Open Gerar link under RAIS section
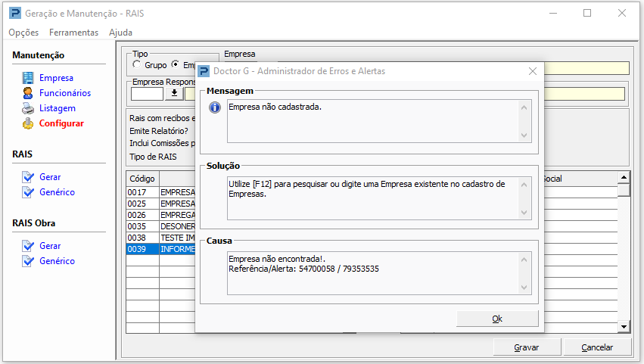Screen dimensions: 644x364 (x=50, y=177)
